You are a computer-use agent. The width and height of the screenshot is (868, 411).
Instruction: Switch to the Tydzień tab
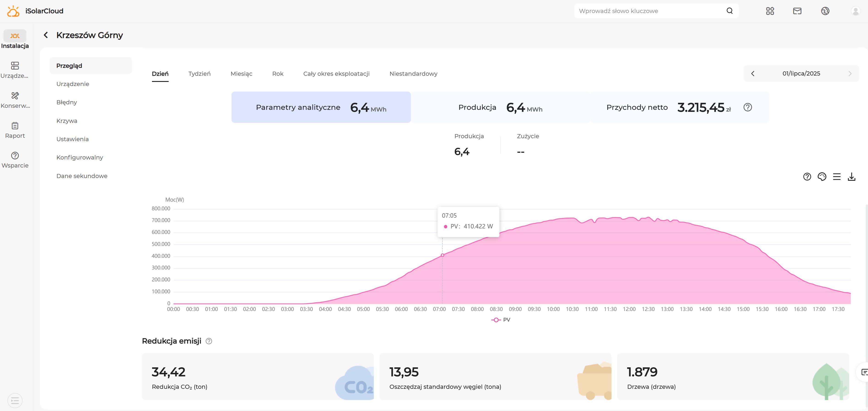tap(199, 73)
